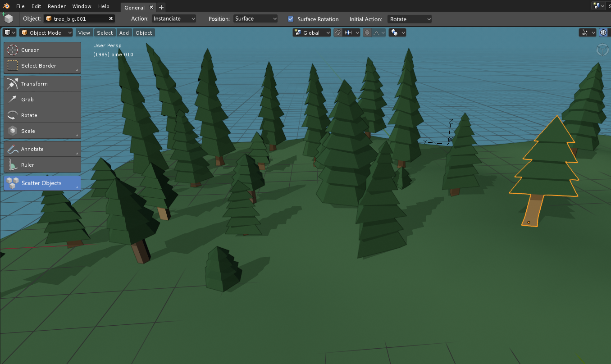Viewport: 611px width, 364px height.
Task: Select the Scatter Objects tool
Action: tap(42, 183)
